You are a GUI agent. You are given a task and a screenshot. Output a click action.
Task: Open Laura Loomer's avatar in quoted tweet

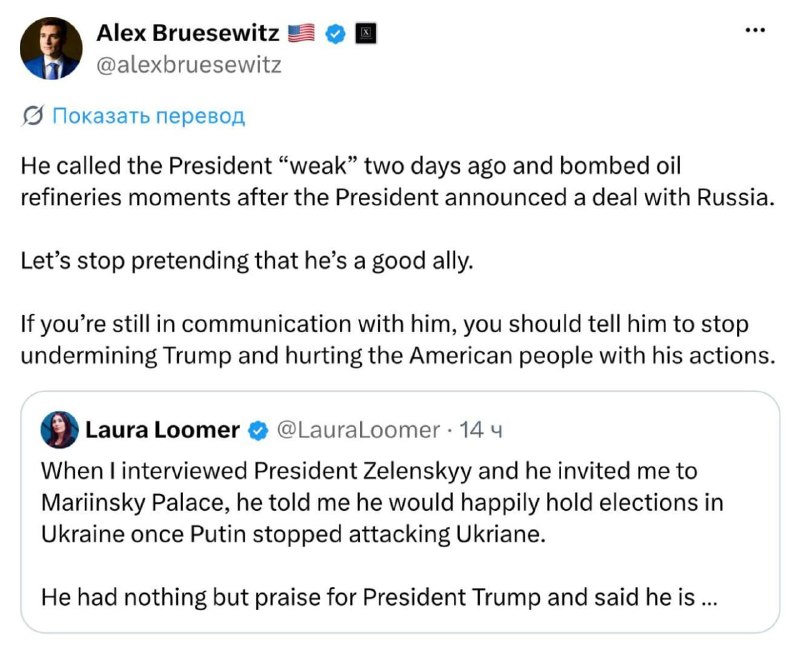pyautogui.click(x=60, y=430)
